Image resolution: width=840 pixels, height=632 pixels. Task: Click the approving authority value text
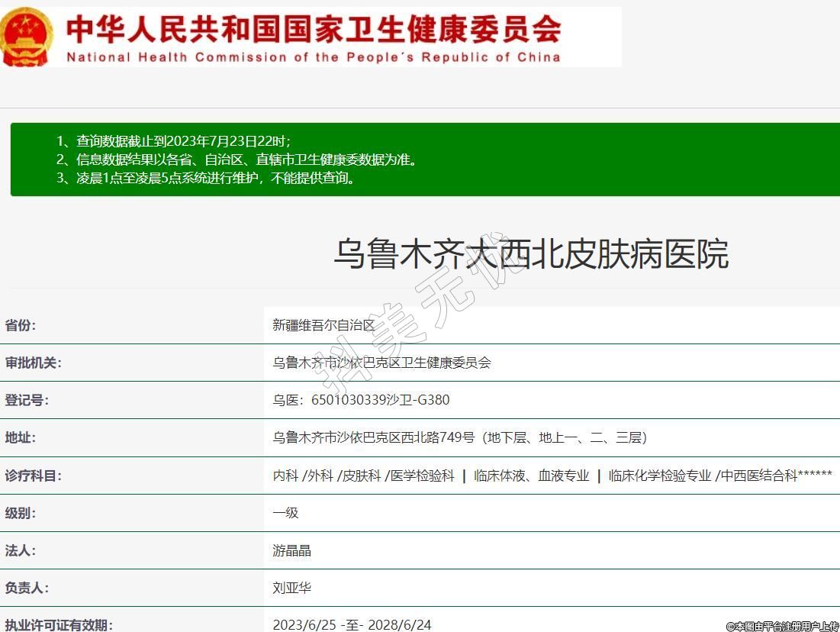tap(381, 363)
